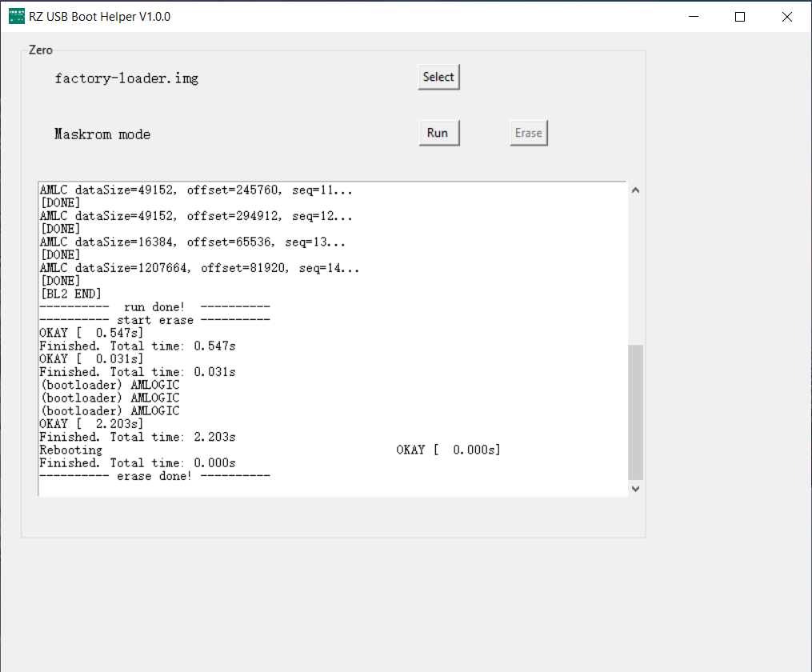Click the RZ USB Boot Helper title bar icon
This screenshot has width=812, height=672.
(16, 15)
